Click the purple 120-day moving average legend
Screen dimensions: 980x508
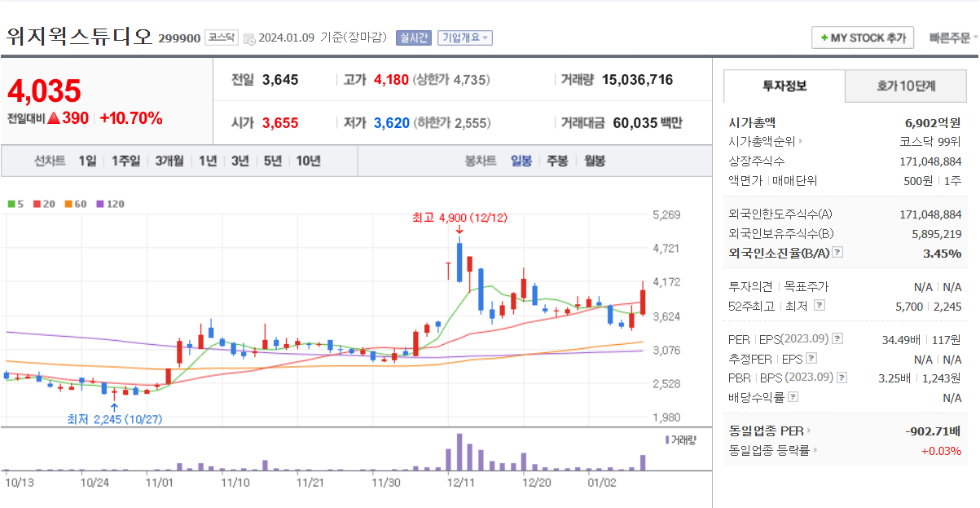point(110,204)
